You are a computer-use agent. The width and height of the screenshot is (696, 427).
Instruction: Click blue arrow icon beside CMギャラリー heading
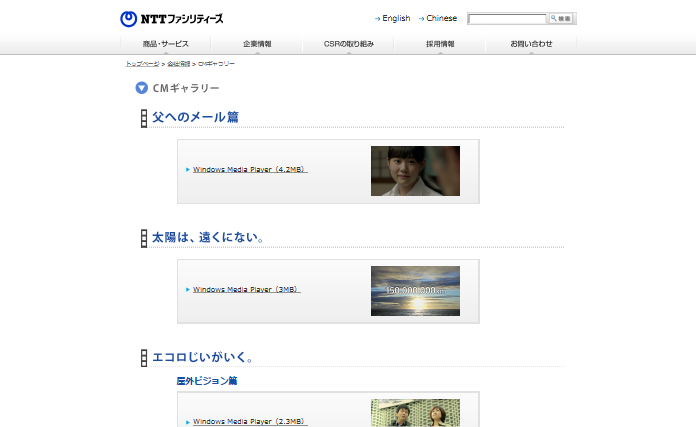point(142,88)
